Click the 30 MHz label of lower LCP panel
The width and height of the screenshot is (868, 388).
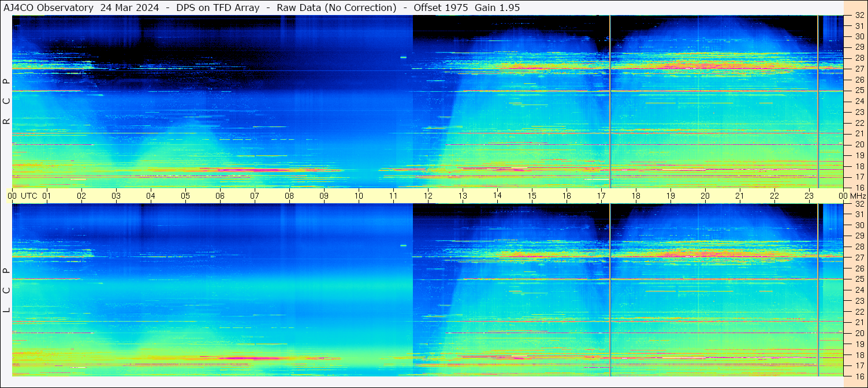tap(859, 225)
